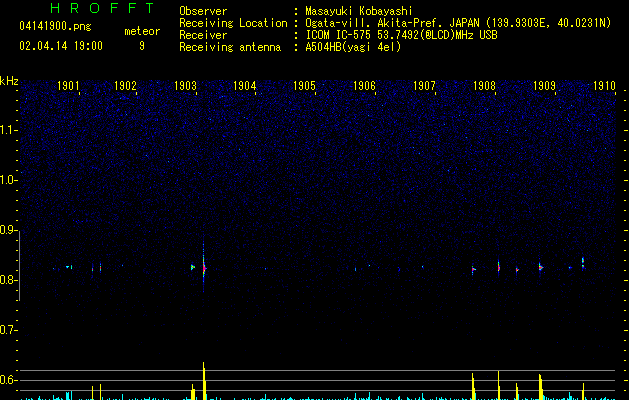The height and width of the screenshot is (400, 629).
Task: Click the yellow level bar just before 1908
Action: pos(473,386)
